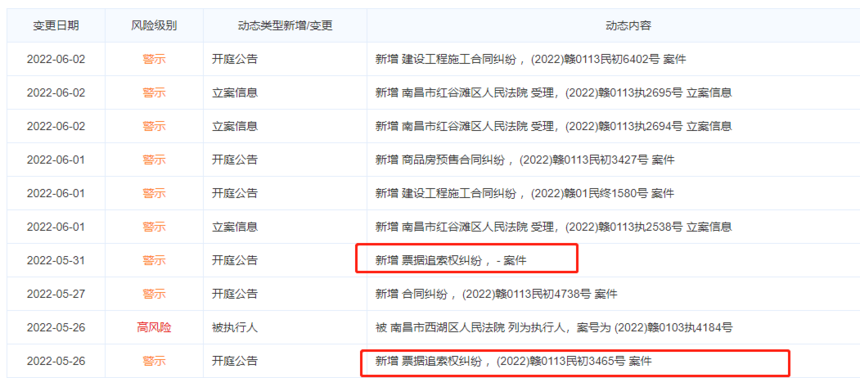Image resolution: width=860 pixels, height=378 pixels.
Task: Click 开庭公告 in the first row
Action: click(235, 59)
